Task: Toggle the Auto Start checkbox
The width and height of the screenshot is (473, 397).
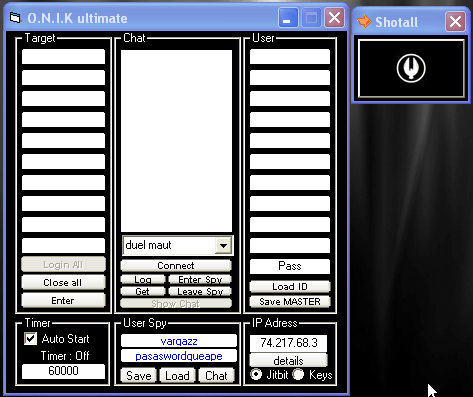Action: (x=30, y=339)
